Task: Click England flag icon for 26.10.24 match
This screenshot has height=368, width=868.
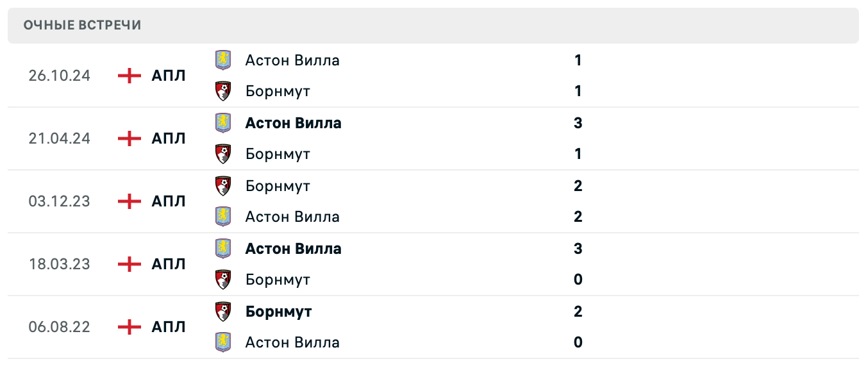Action: click(129, 76)
